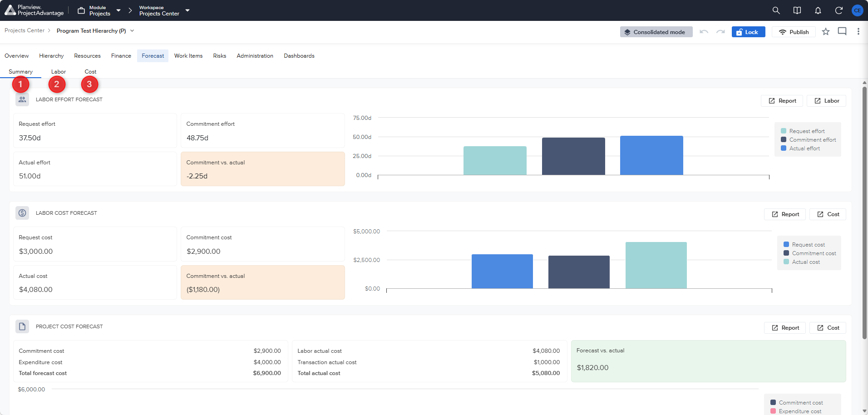Image resolution: width=868 pixels, height=415 pixels.
Task: Expand the Program Test Hierarchy (P) dropdown
Action: coord(132,31)
